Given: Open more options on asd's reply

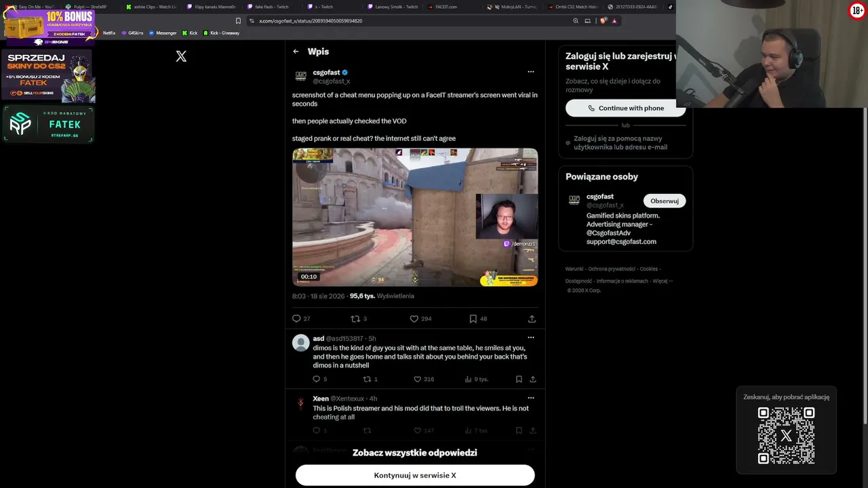Looking at the screenshot, I should pyautogui.click(x=531, y=338).
